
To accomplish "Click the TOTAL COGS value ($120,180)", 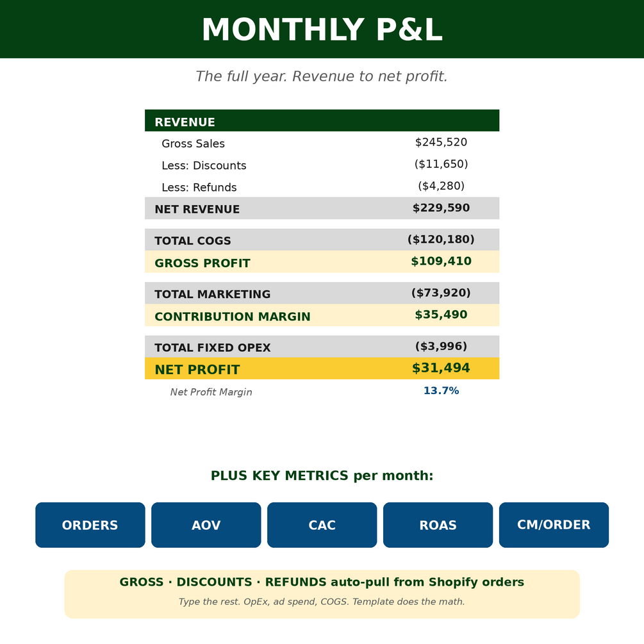I will pyautogui.click(x=441, y=240).
